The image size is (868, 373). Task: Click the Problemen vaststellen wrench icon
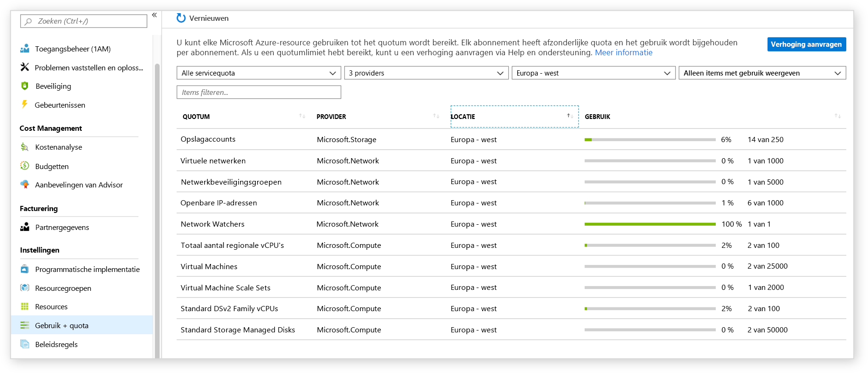pos(25,67)
